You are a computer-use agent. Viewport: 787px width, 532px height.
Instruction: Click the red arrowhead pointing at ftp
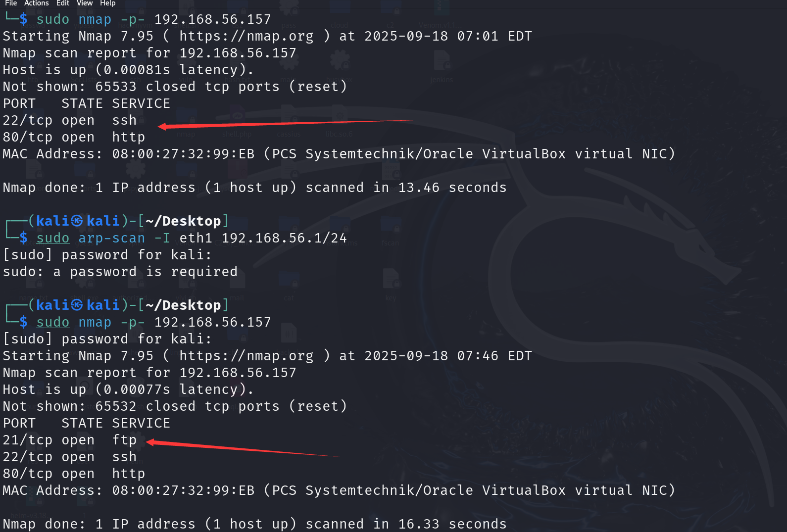[x=150, y=442]
